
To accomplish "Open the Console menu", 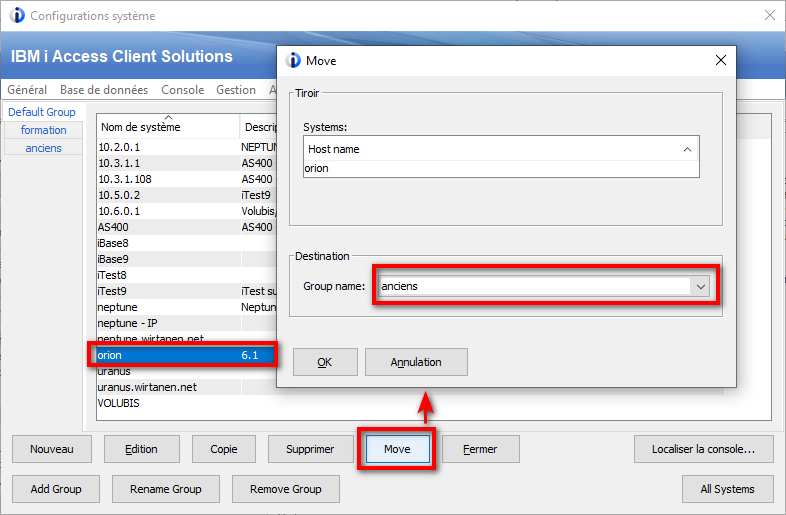I will [x=182, y=90].
